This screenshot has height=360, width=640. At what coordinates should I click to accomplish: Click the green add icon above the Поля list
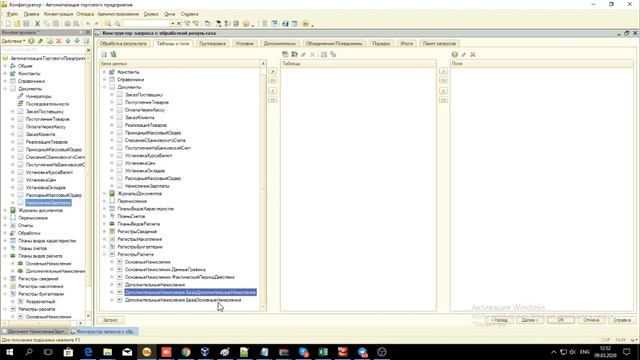point(454,54)
